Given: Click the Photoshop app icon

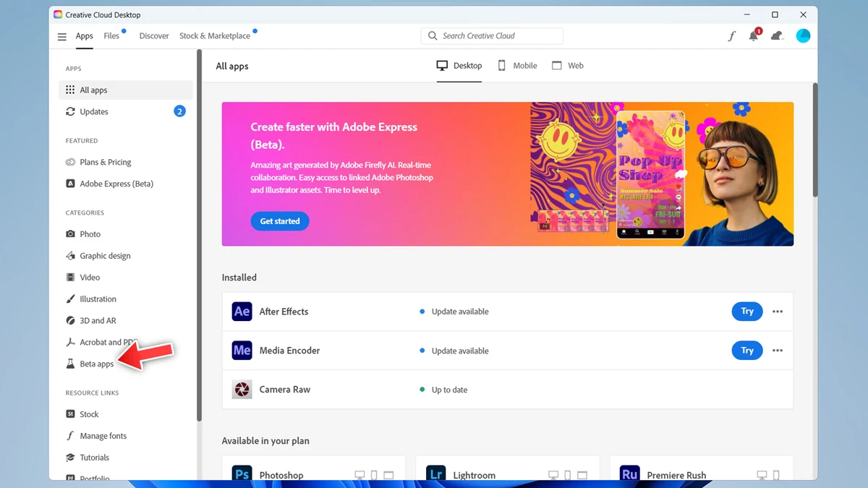Looking at the screenshot, I should tap(242, 474).
